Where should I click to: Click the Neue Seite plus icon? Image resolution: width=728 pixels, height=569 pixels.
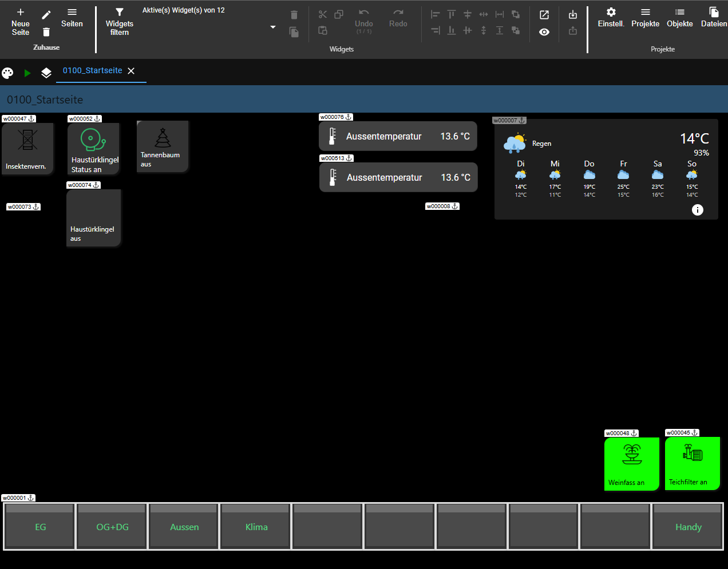21,13
